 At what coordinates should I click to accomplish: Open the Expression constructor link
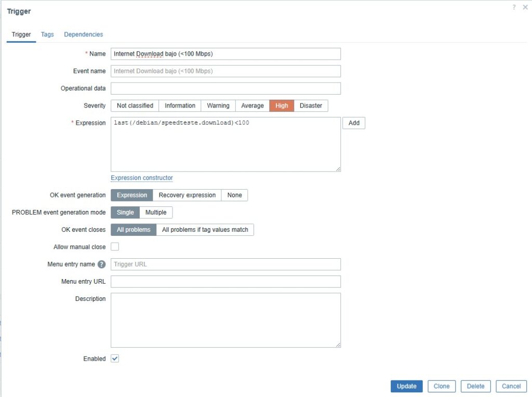pyautogui.click(x=142, y=178)
